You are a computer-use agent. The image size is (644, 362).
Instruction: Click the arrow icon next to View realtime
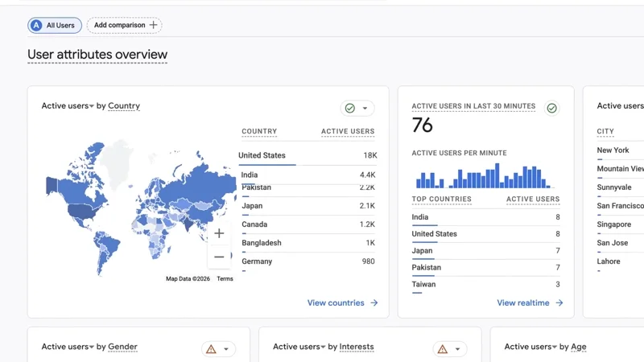point(559,303)
